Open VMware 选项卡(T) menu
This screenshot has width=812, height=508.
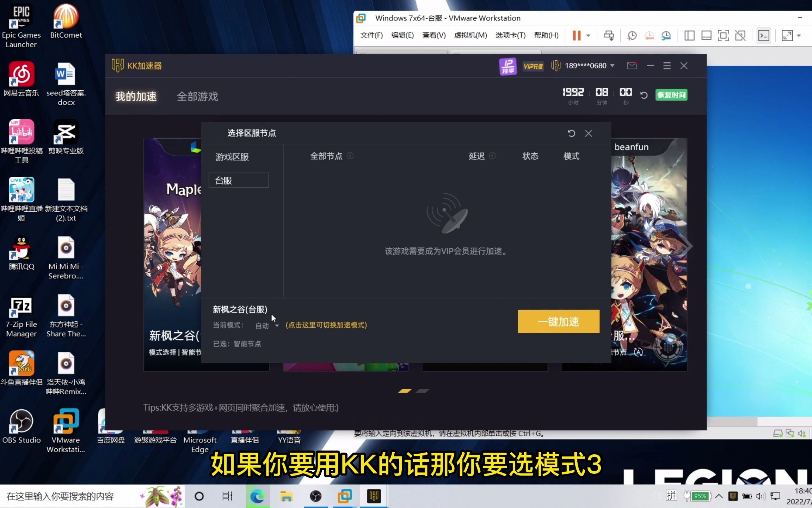[x=510, y=35]
